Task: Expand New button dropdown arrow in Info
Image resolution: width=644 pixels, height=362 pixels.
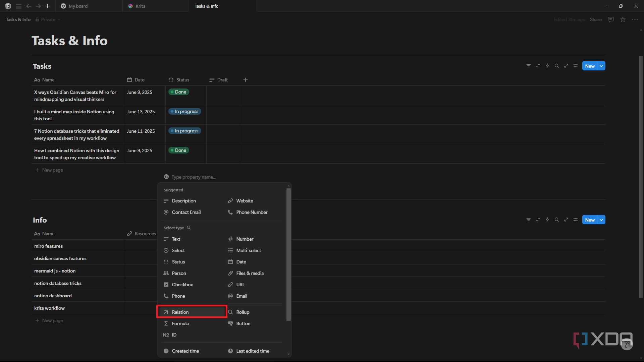Action: pos(601,220)
